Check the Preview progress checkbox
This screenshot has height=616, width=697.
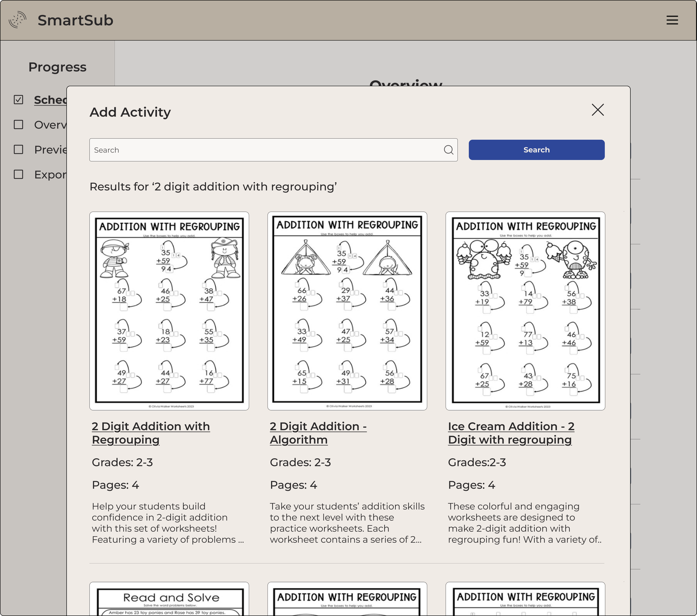tap(18, 149)
